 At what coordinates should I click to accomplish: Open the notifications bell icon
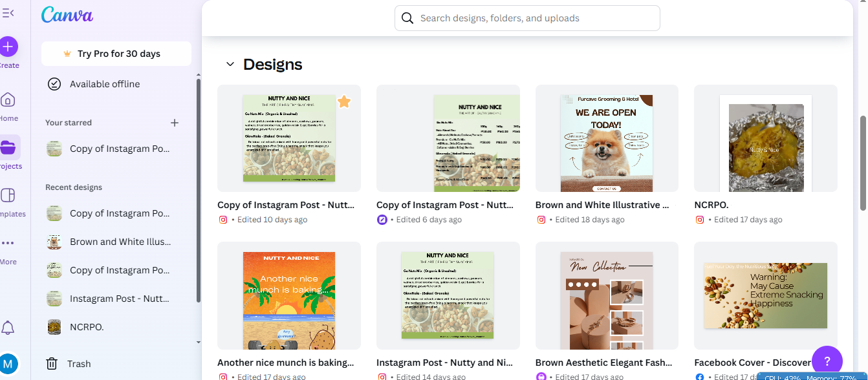(8, 328)
